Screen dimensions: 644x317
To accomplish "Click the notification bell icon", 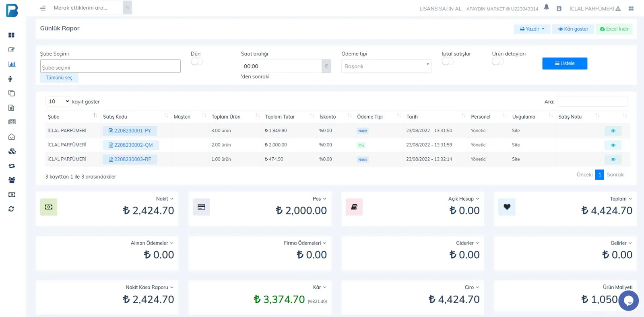I will (x=546, y=7).
